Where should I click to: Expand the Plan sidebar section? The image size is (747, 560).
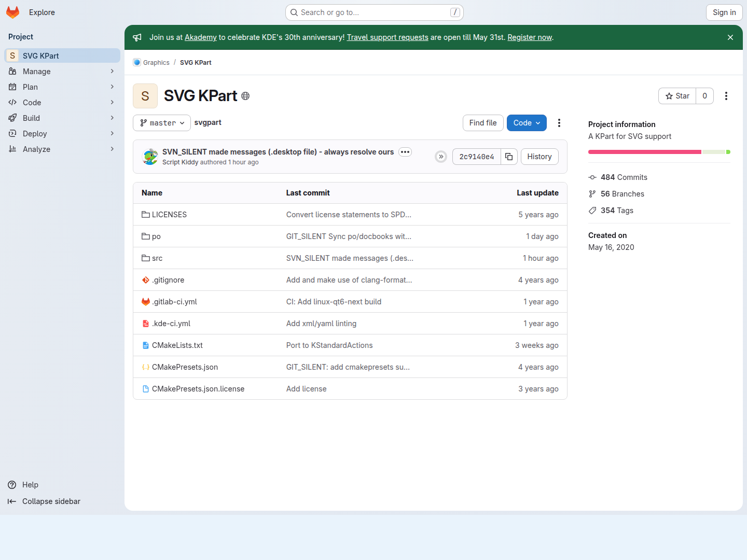pyautogui.click(x=62, y=87)
